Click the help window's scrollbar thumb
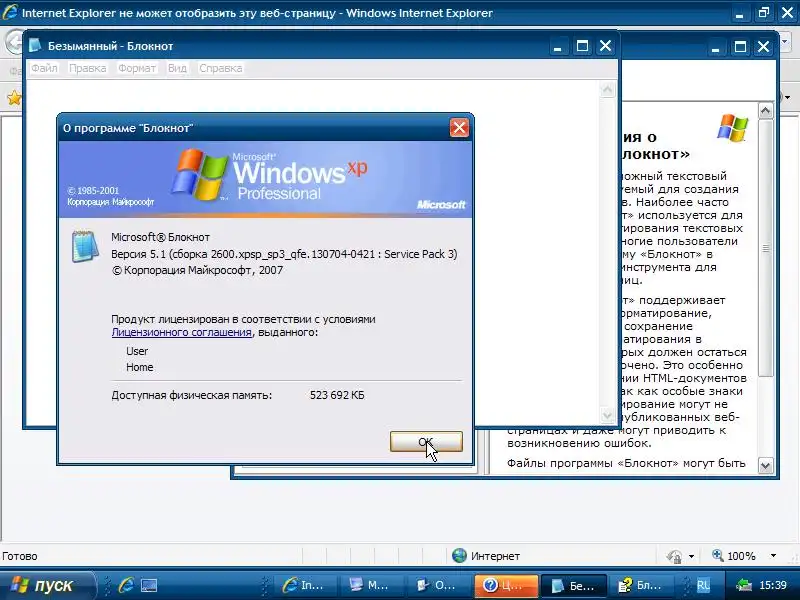 765,248
